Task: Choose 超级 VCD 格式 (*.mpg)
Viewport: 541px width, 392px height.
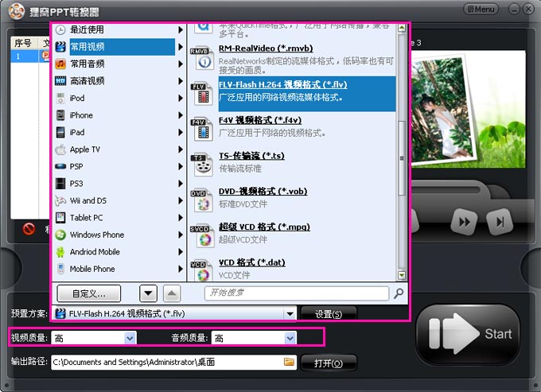Action: pyautogui.click(x=264, y=227)
